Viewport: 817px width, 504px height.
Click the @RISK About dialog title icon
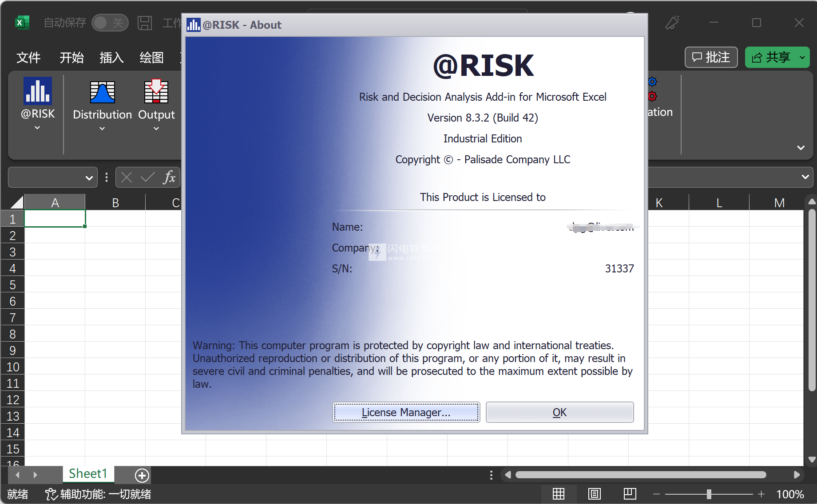click(193, 24)
